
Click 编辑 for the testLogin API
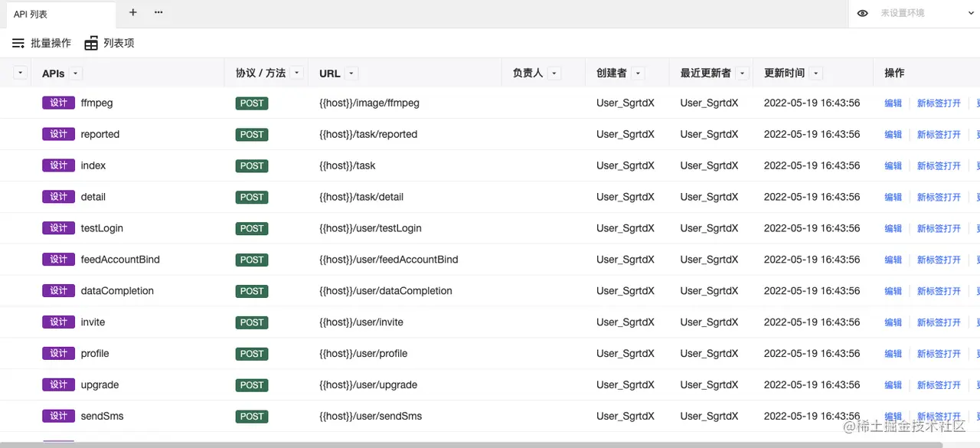click(893, 229)
